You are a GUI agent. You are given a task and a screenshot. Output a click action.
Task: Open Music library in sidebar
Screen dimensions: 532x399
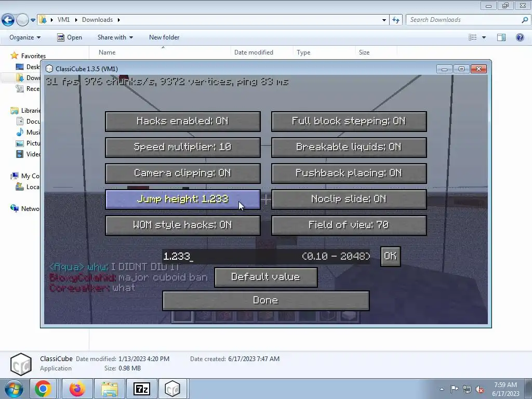[28, 132]
